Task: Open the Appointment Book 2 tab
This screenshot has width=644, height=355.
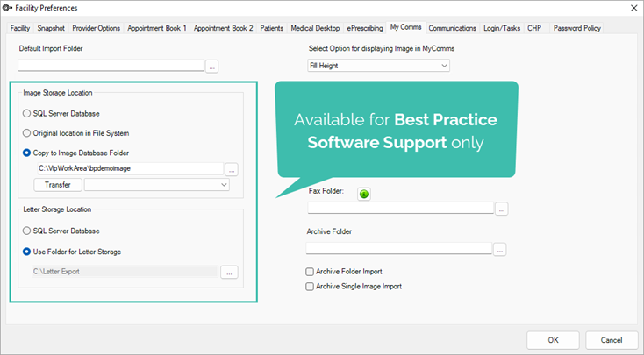Action: coord(224,28)
